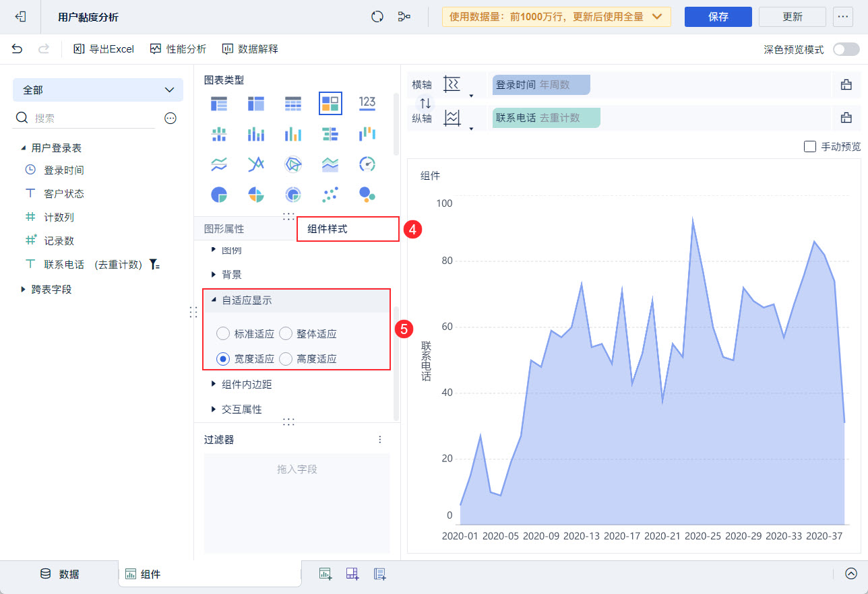868x594 pixels.
Task: Select the radar chart type
Action: click(292, 164)
